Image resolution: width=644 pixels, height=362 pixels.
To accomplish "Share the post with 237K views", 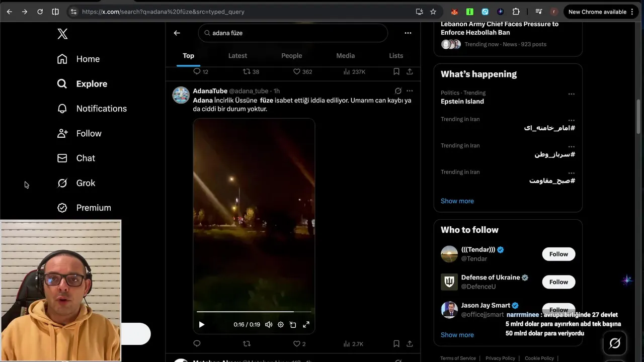I will (x=410, y=72).
